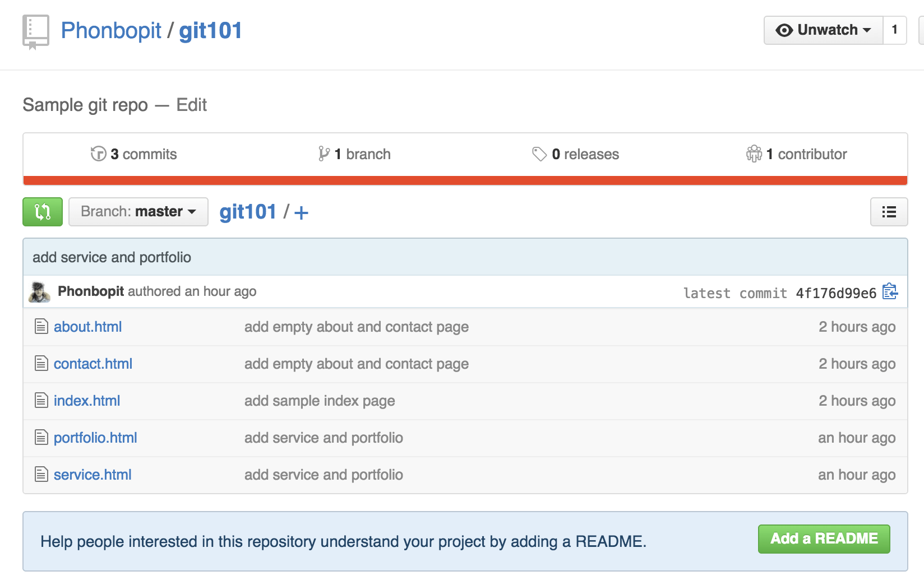Open service.html commit message link

coord(324,475)
